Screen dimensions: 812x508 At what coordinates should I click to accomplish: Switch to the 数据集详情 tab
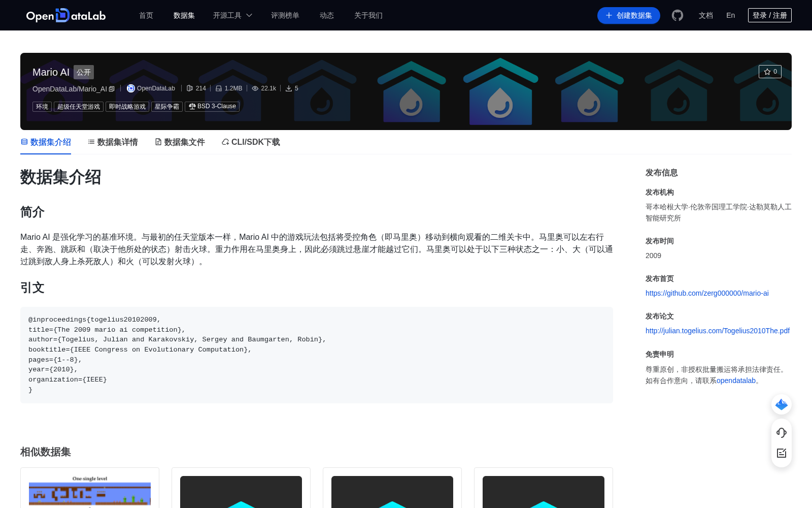113,142
